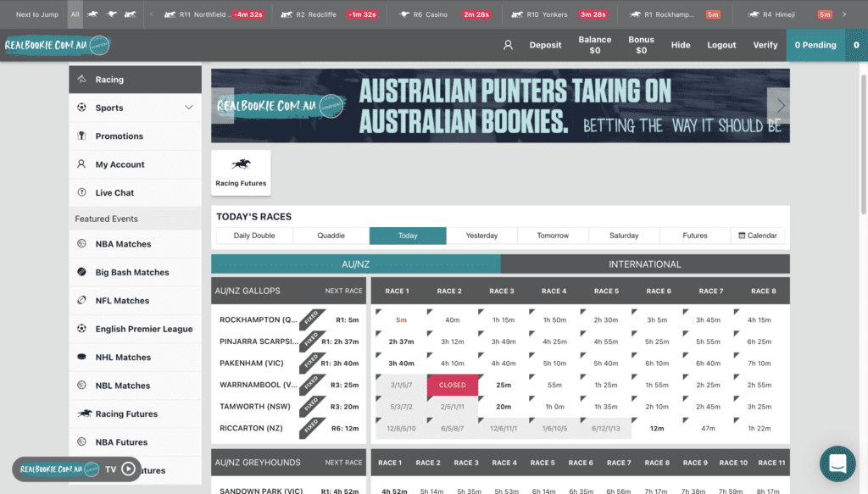This screenshot has height=494, width=868.
Task: Click the RealBookie.com.au logo in header
Action: 57,45
